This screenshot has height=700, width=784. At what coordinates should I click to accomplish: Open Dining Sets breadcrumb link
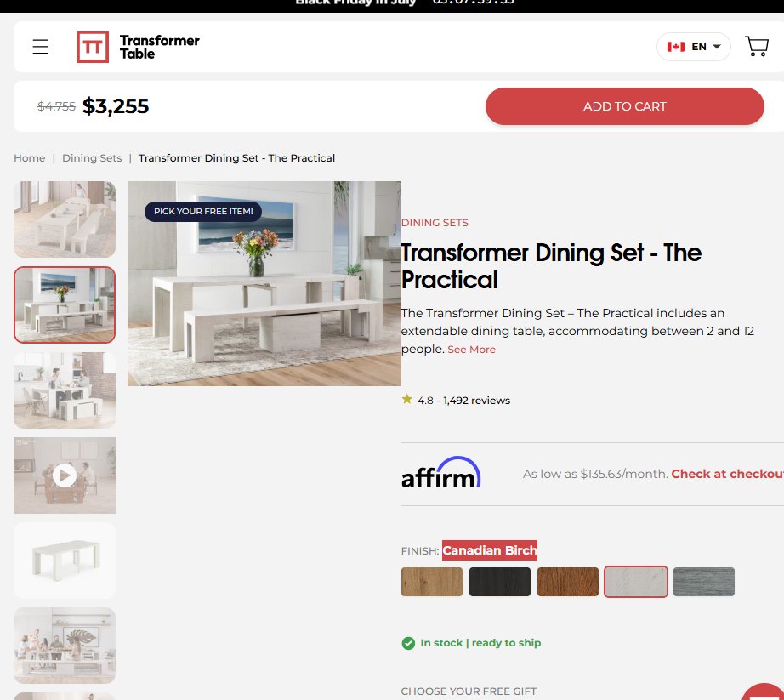[x=92, y=158]
